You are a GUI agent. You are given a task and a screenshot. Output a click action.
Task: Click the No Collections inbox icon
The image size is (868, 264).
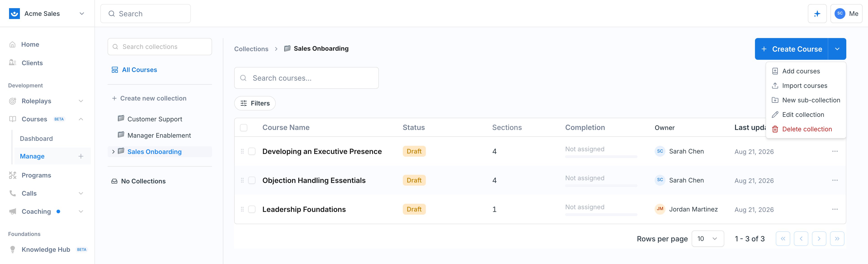[115, 181]
